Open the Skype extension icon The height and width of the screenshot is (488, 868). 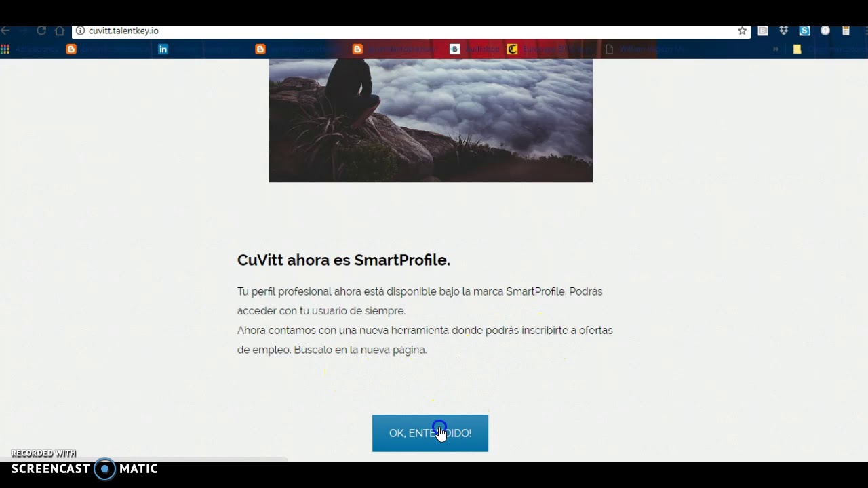[x=804, y=30]
